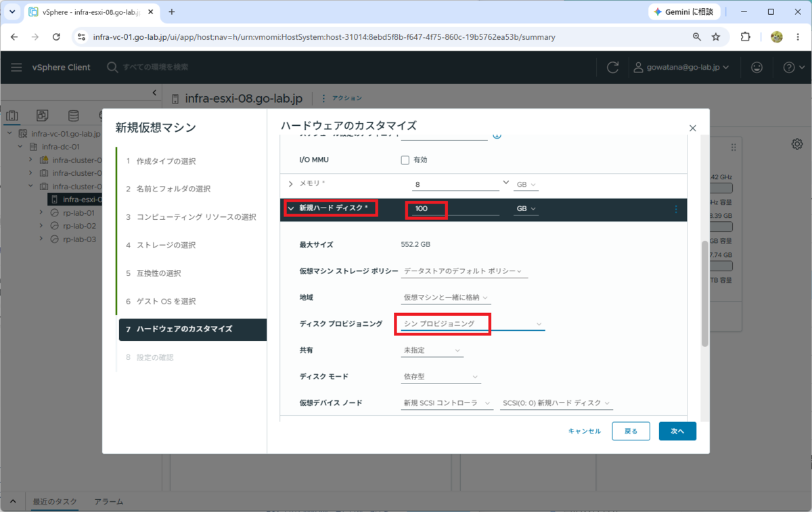Open the 地域 location dropdown
Screen dimensions: 812x512
tap(446, 297)
